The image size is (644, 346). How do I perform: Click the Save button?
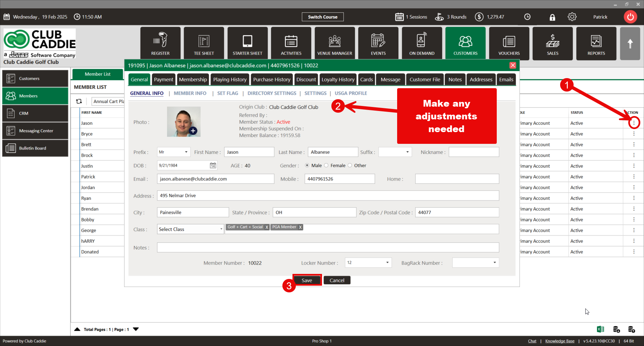pos(307,280)
